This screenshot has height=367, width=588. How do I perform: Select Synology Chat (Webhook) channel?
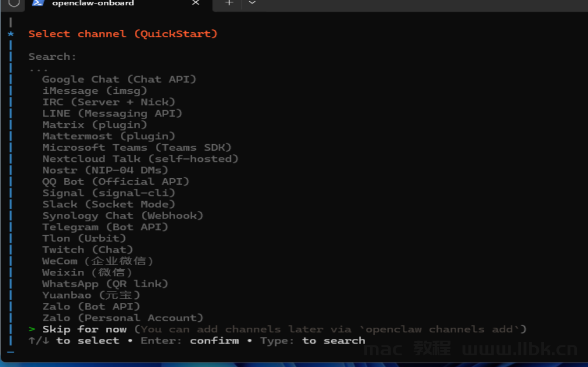click(123, 216)
